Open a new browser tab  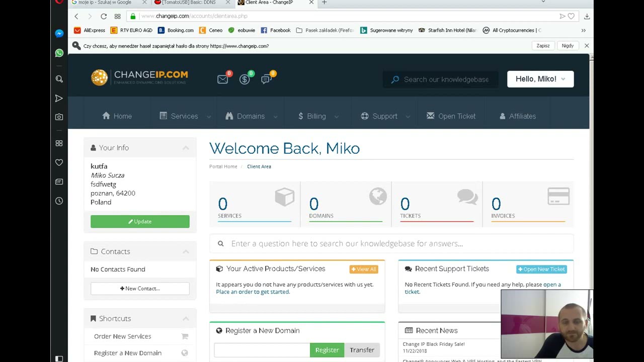coord(324,3)
